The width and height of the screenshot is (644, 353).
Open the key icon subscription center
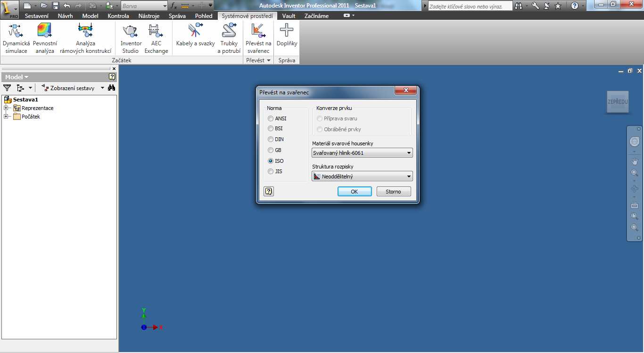pyautogui.click(x=536, y=6)
